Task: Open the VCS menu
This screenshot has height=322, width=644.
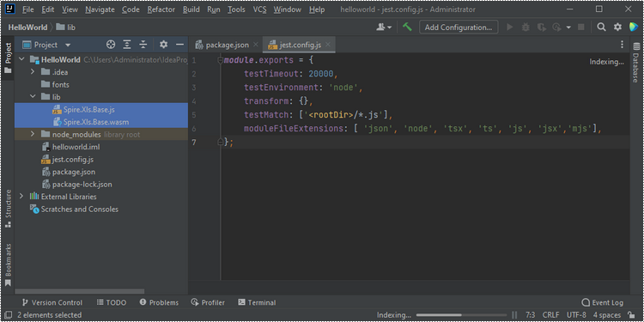Action: point(259,9)
